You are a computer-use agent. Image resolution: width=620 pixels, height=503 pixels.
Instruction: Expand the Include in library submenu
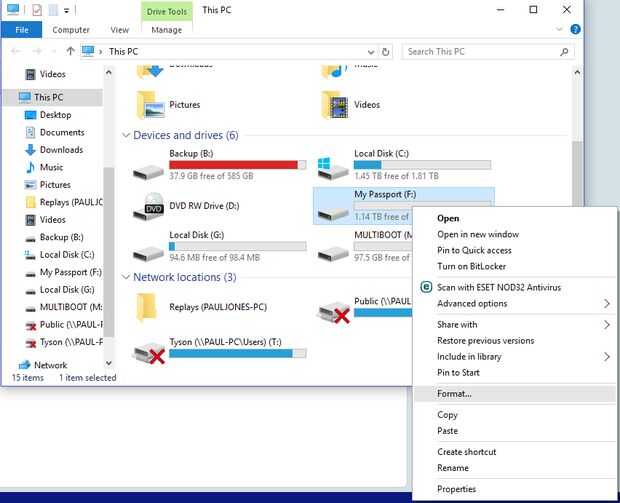pos(514,357)
